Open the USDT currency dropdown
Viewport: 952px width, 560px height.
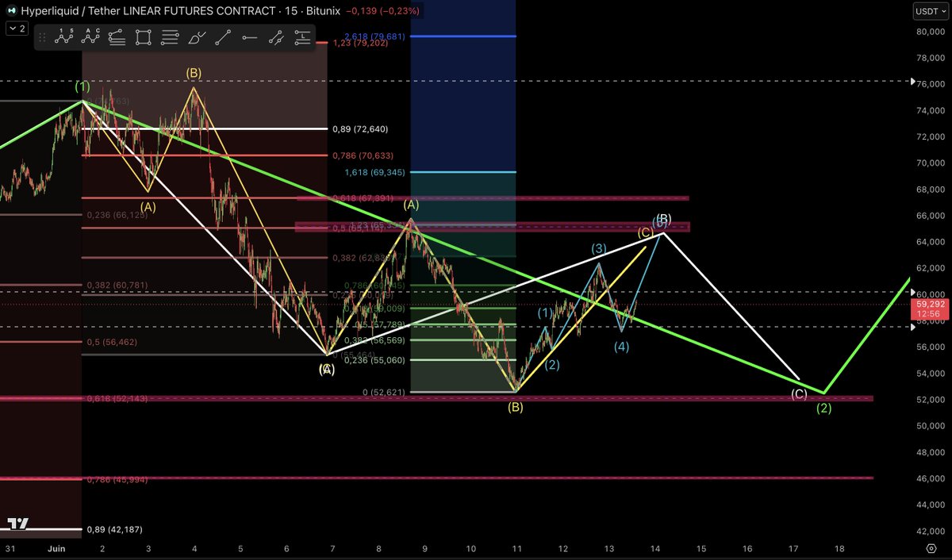[930, 11]
